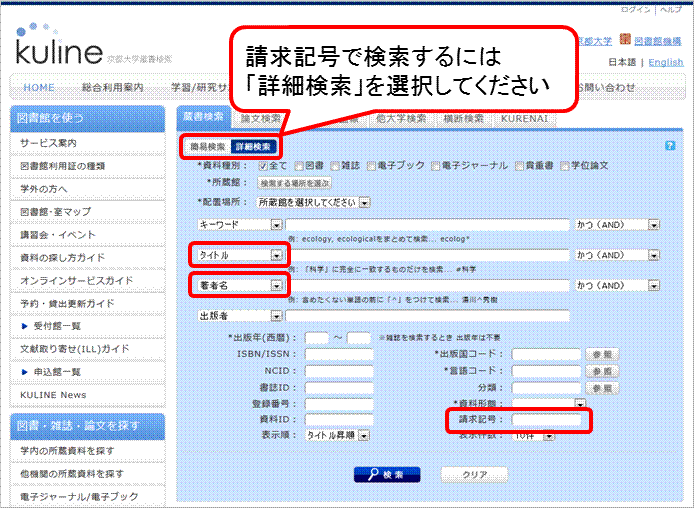Open 総合利用案内 in navigation bar
Screen dimensions: 694x508
coord(113,88)
